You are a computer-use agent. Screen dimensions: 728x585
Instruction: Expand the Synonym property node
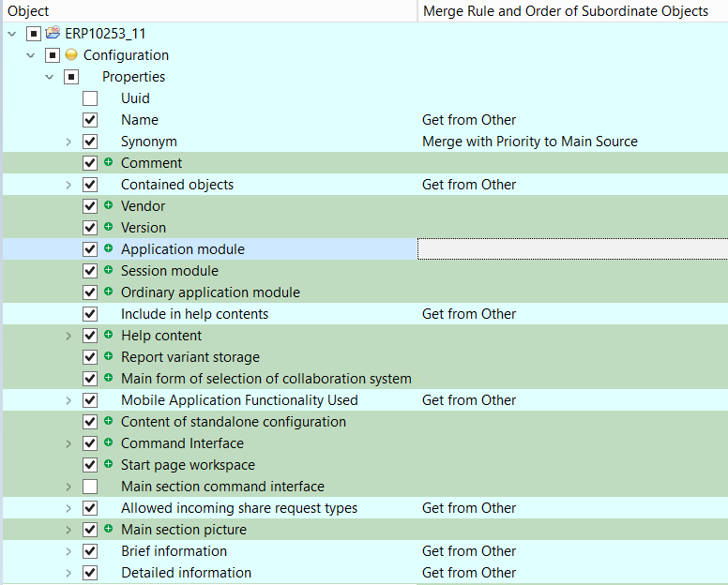tap(68, 142)
